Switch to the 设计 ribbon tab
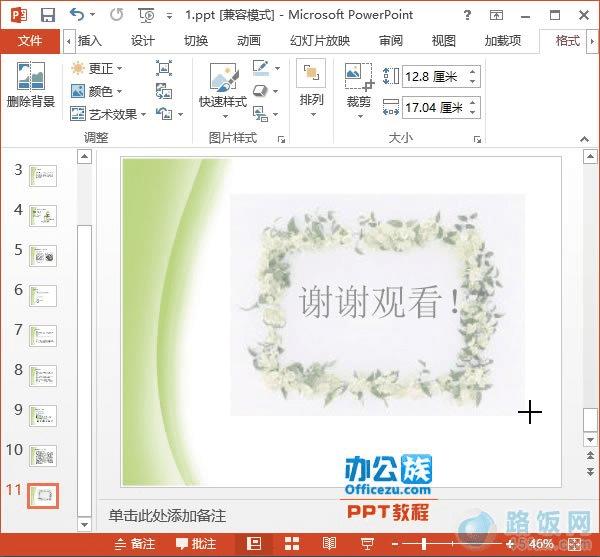The image size is (600, 557). tap(143, 41)
